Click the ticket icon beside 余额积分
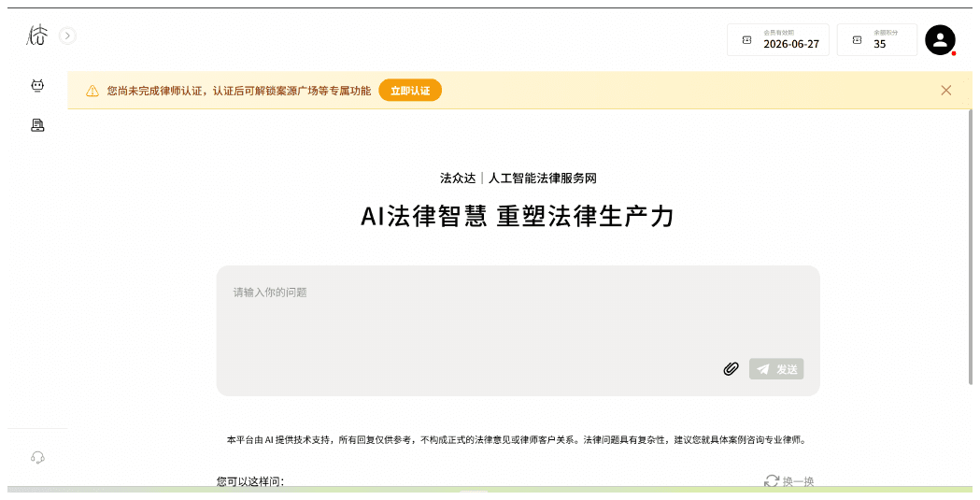Image resolution: width=980 pixels, height=500 pixels. [857, 40]
